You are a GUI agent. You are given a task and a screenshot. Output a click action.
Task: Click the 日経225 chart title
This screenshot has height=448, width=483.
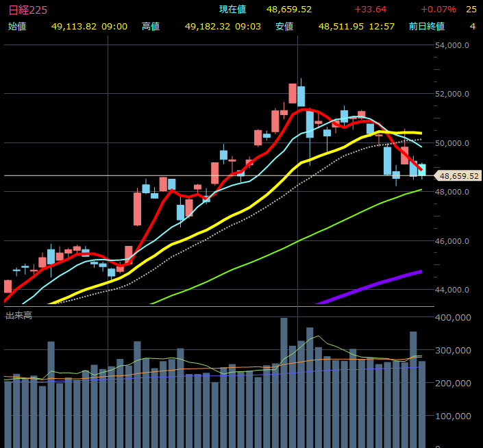(28, 10)
